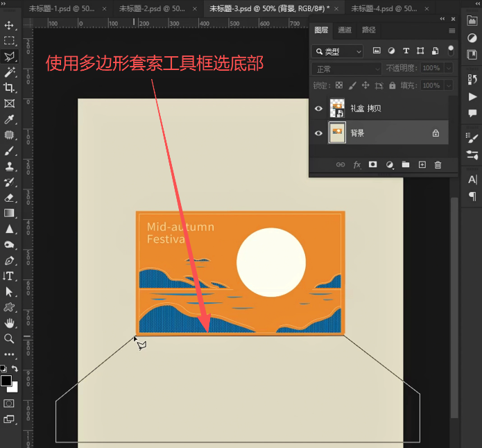The image size is (482, 448).
Task: Lock image pixels
Action: [352, 85]
